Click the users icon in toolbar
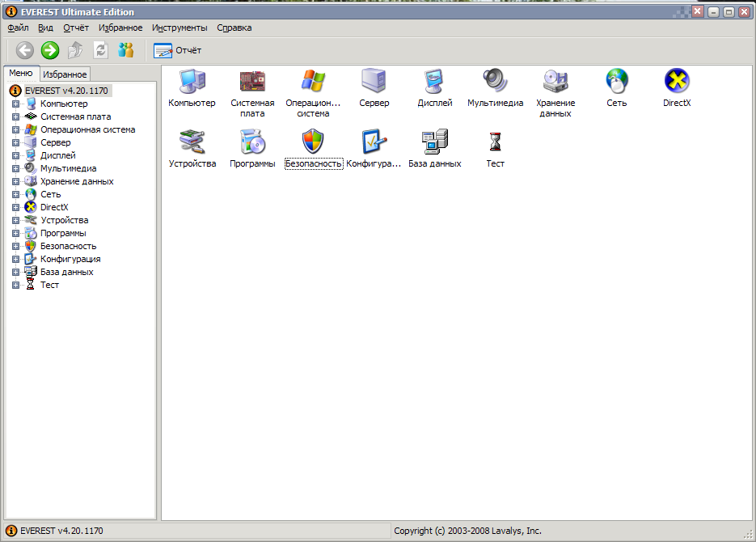This screenshot has height=542, width=756. 126,50
